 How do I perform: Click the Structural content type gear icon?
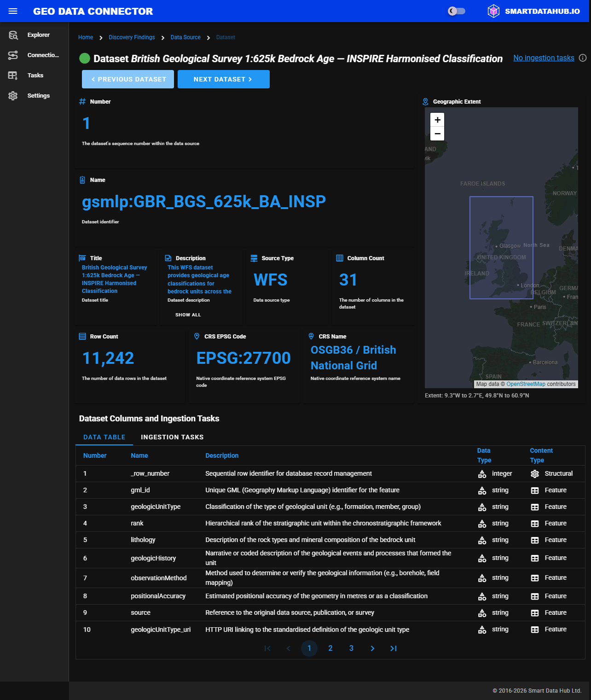pyautogui.click(x=535, y=474)
